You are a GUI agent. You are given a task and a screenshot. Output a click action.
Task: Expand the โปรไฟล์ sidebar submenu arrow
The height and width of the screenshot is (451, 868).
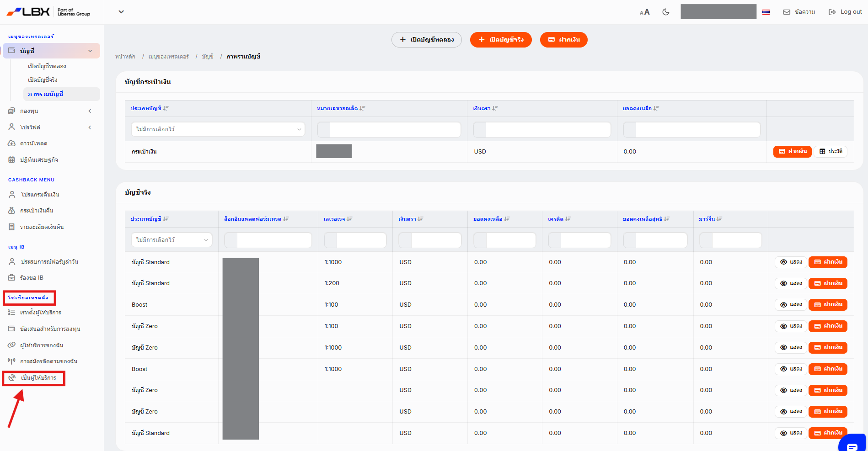tap(90, 127)
